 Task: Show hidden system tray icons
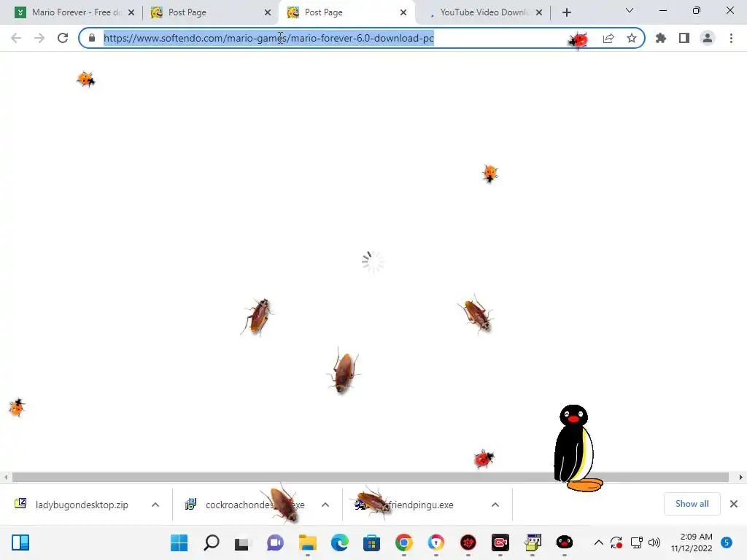pyautogui.click(x=599, y=542)
